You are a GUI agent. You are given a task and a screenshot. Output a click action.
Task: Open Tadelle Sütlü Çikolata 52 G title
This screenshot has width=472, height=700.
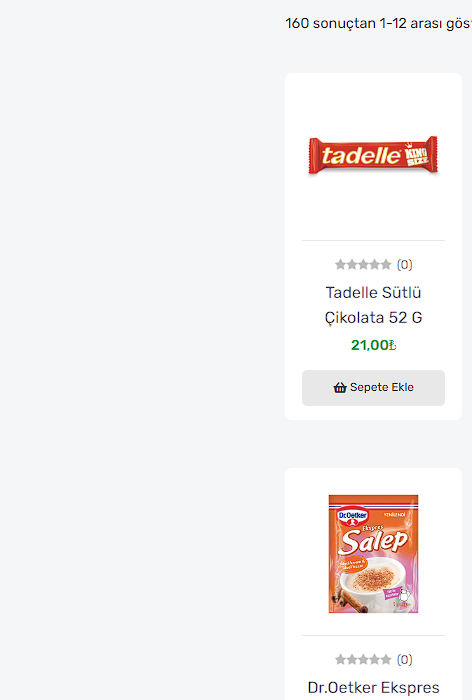tap(373, 305)
